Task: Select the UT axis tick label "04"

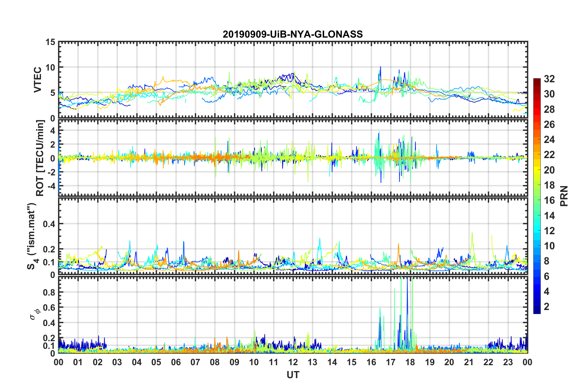Action: pos(137,362)
